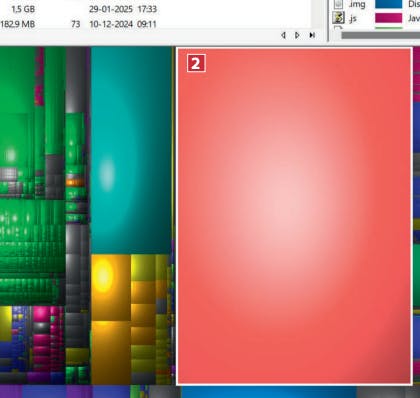The image size is (420, 398).
Task: Click the .img extension label
Action: pos(357,4)
